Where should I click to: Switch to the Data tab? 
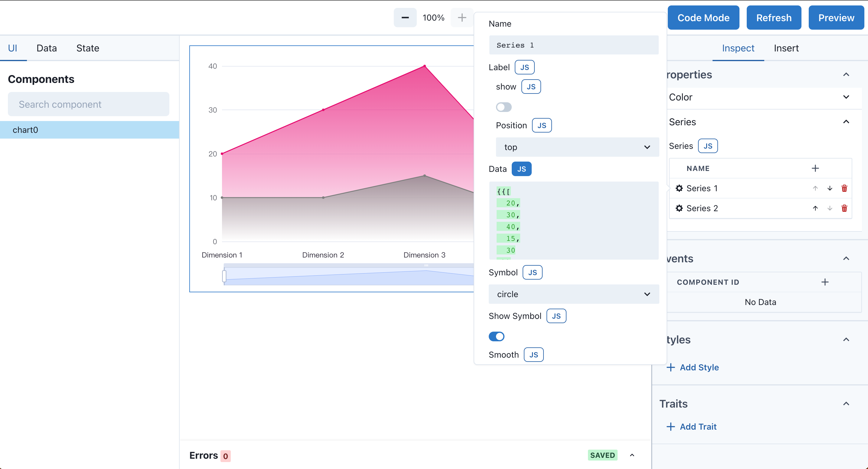click(x=47, y=48)
